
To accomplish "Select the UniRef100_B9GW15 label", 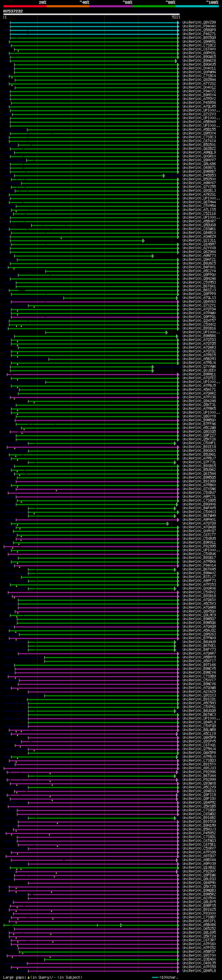I will [x=199, y=57].
